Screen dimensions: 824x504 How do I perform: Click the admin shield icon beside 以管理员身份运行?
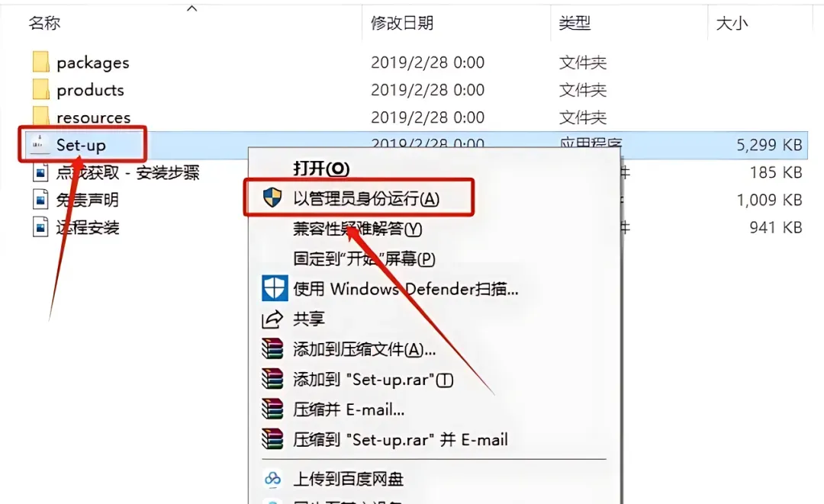(x=272, y=198)
